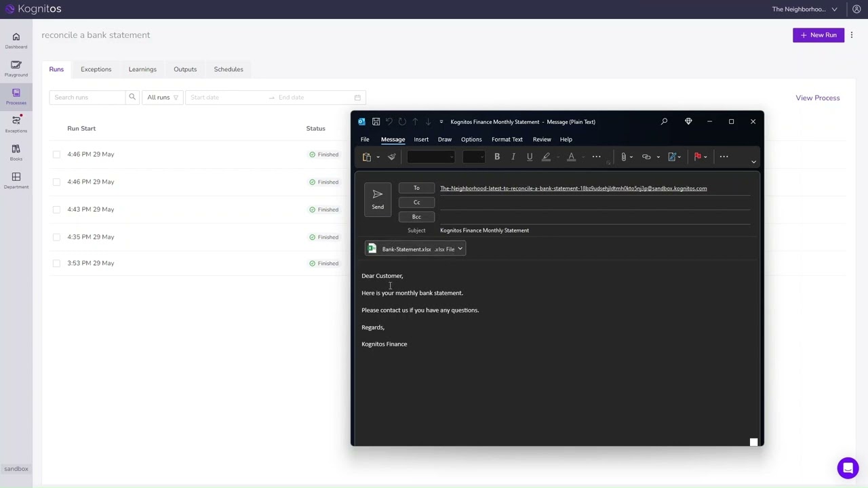Open the Help ribbon tab
The height and width of the screenshot is (488, 868).
click(x=566, y=140)
